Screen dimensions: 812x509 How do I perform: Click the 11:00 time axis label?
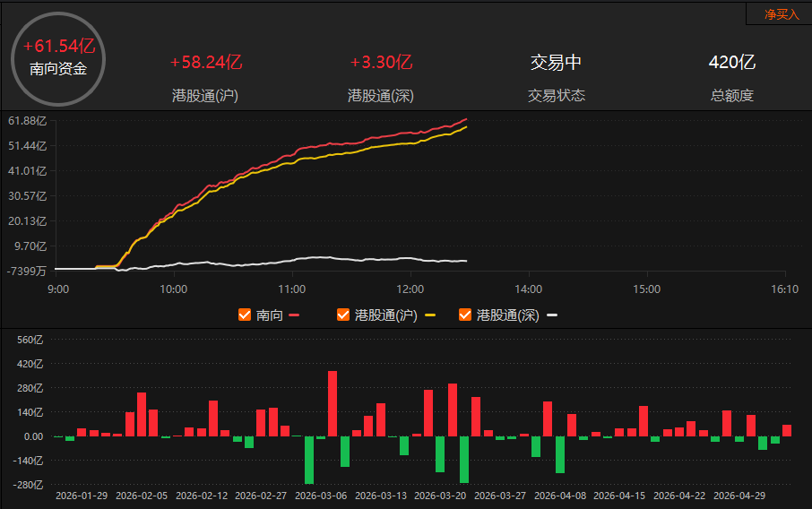tap(291, 289)
